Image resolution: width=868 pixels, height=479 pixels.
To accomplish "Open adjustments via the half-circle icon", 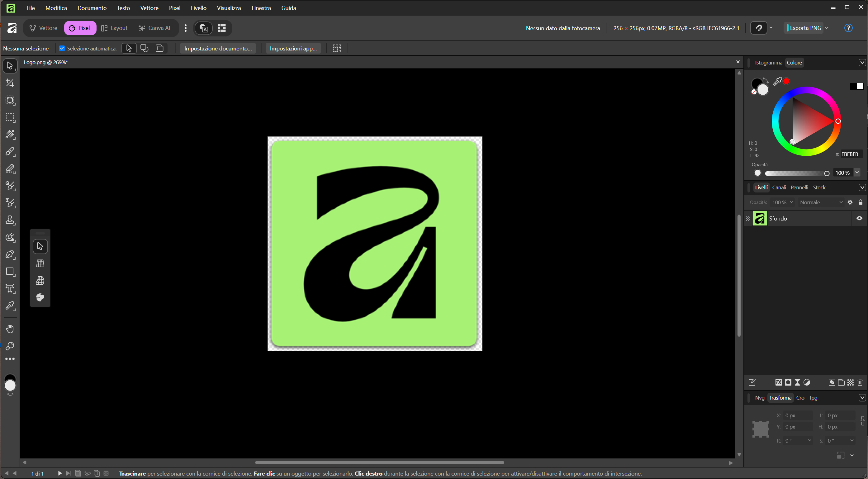I will [x=807, y=382].
